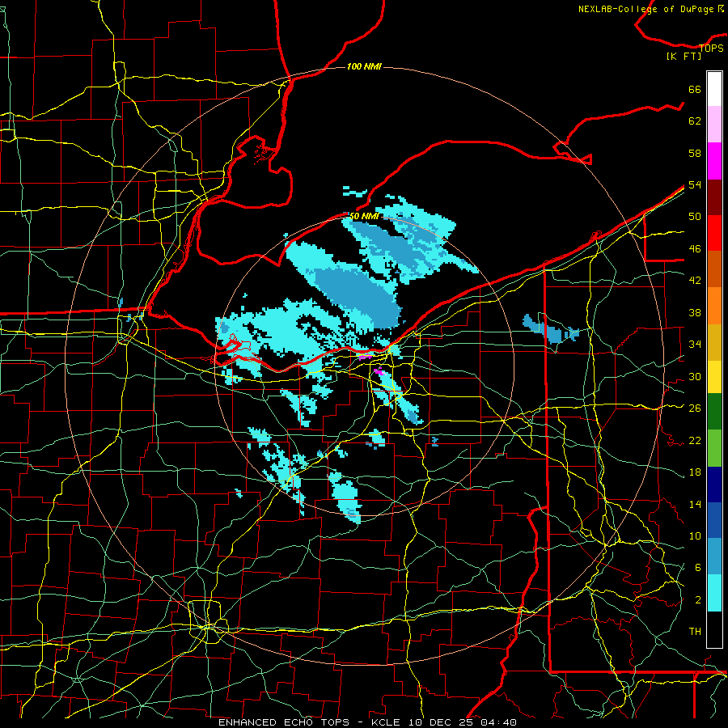Click the legend value 66
The image size is (728, 728).
[695, 89]
